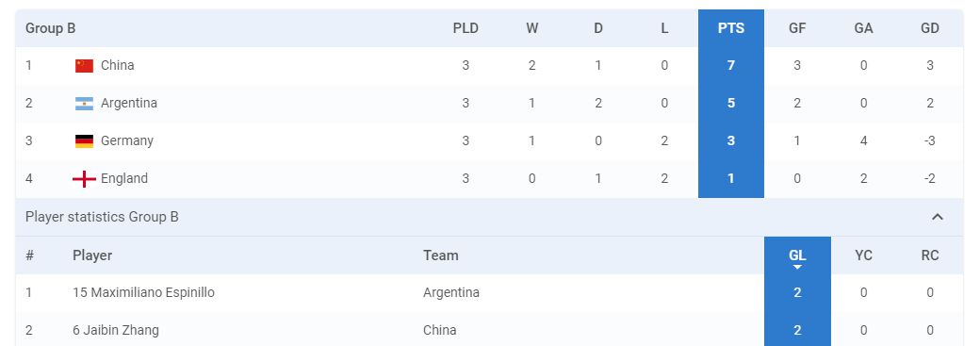This screenshot has width=980, height=346.
Task: Click the GA column header
Action: coord(863,28)
